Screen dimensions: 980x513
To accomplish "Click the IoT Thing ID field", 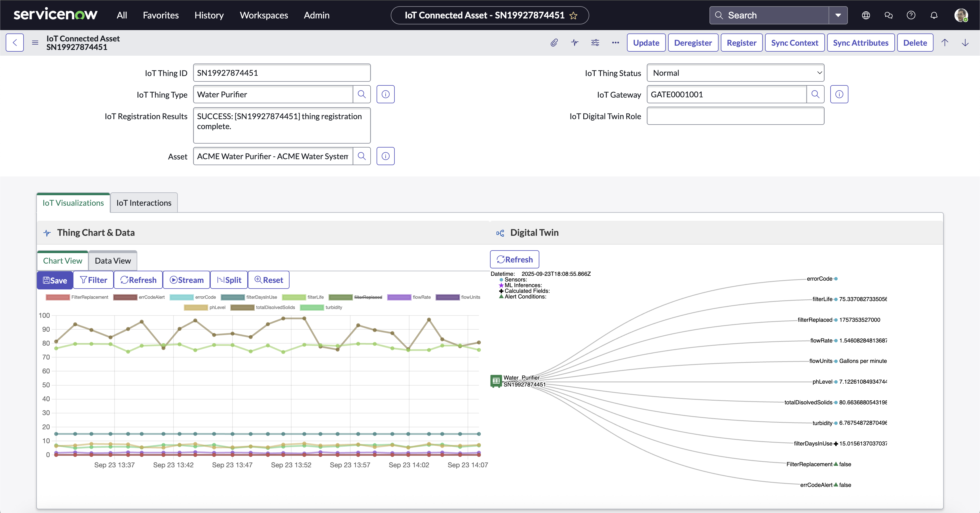I will pyautogui.click(x=282, y=73).
